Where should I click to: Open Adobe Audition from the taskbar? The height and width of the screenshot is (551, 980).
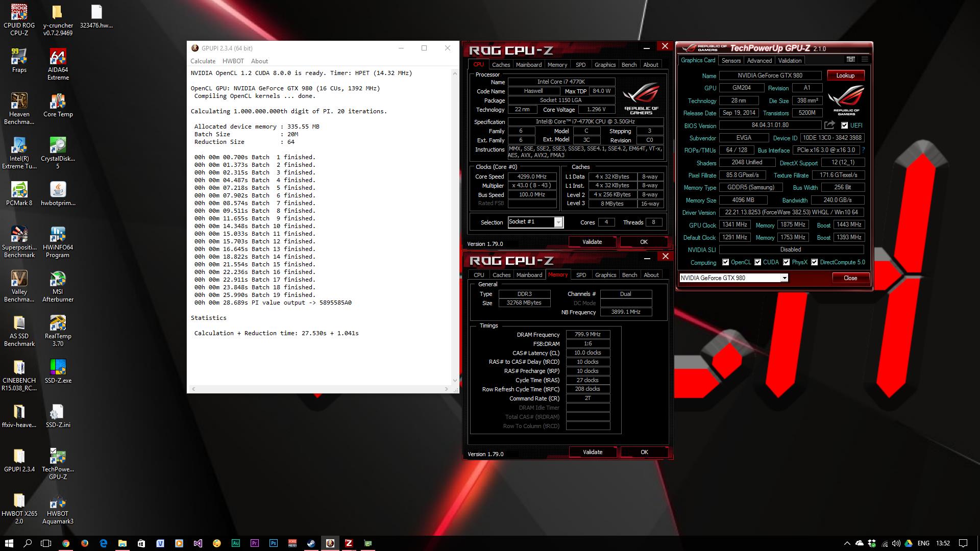pos(235,543)
